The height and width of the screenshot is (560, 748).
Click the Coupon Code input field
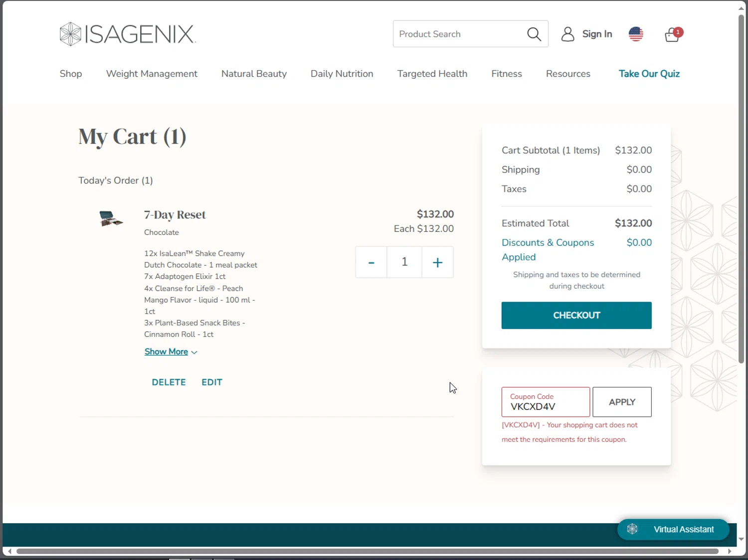click(546, 402)
